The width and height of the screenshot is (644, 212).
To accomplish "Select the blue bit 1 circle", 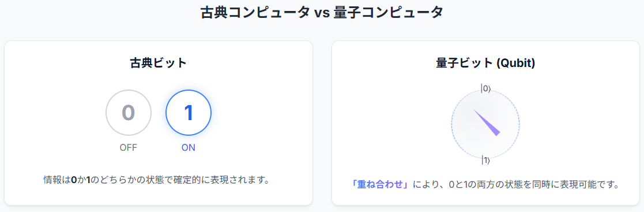I will 189,113.
